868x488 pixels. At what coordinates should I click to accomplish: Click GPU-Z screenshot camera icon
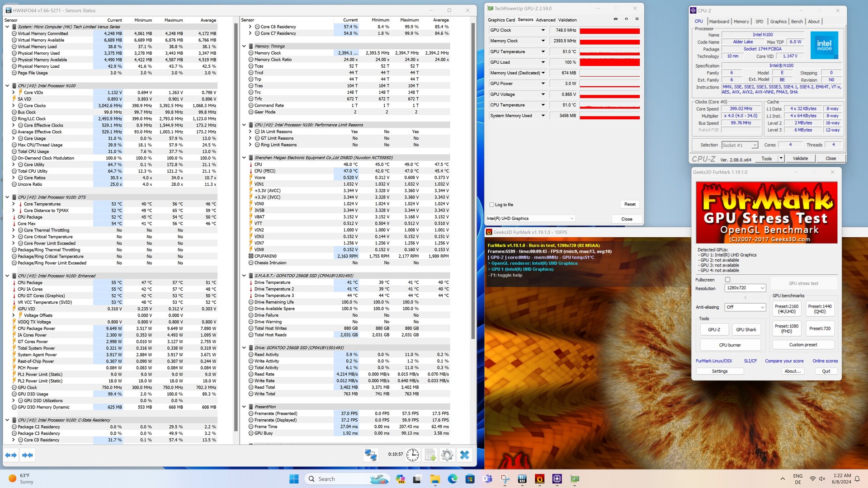coord(615,19)
